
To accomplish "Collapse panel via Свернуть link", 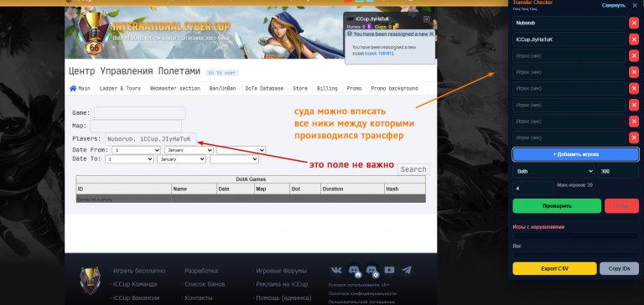I will tap(614, 5).
